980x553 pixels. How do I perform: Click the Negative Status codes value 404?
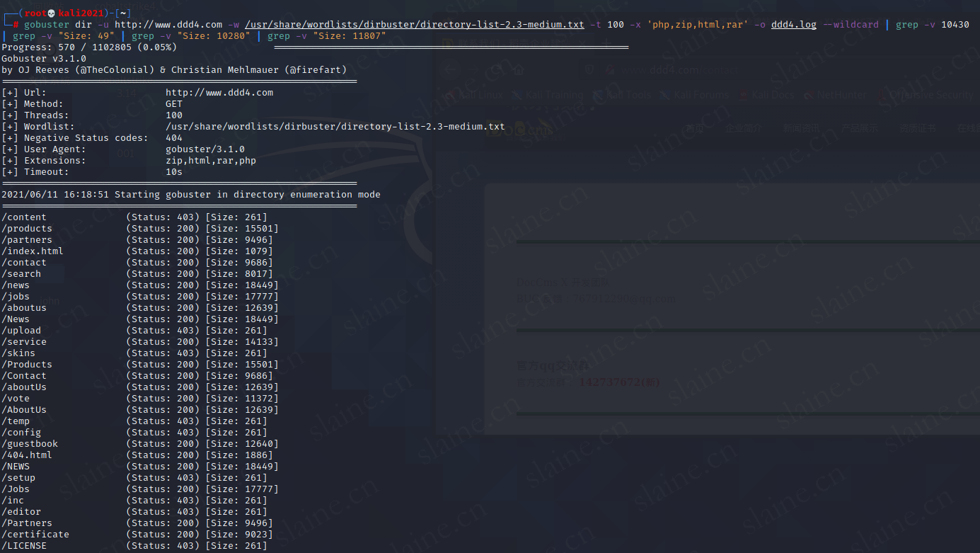174,138
